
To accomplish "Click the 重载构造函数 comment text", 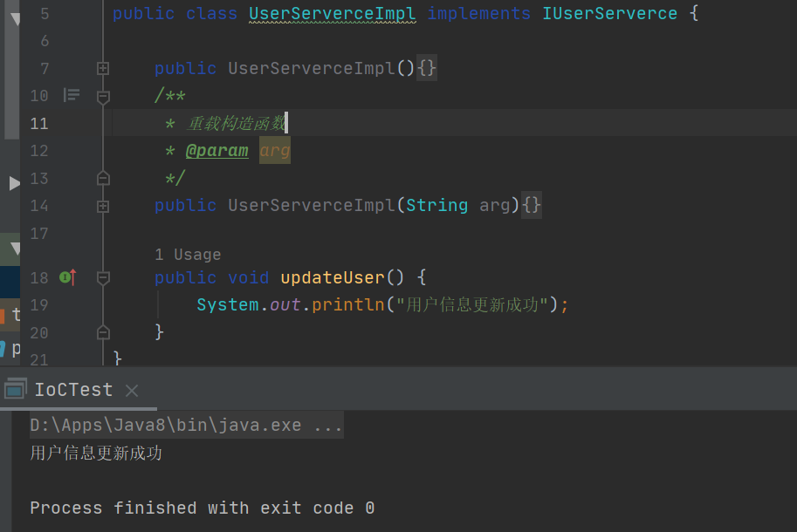I will (x=236, y=123).
